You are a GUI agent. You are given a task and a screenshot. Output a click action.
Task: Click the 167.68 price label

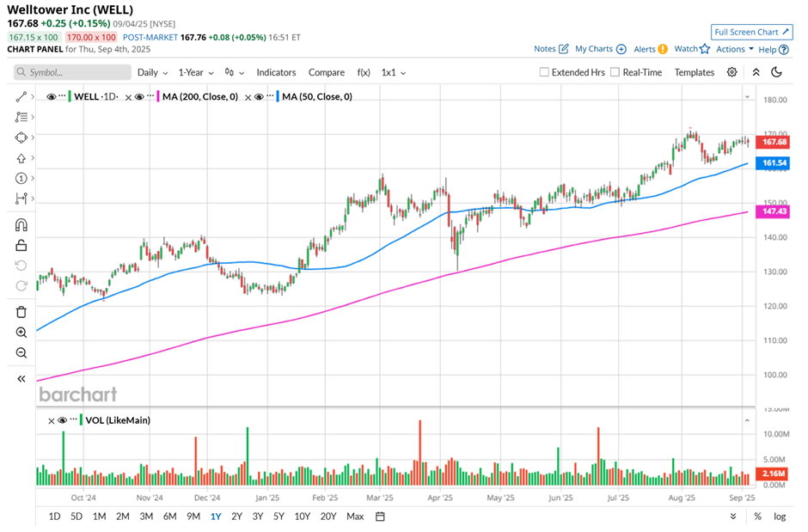pyautogui.click(x=773, y=142)
